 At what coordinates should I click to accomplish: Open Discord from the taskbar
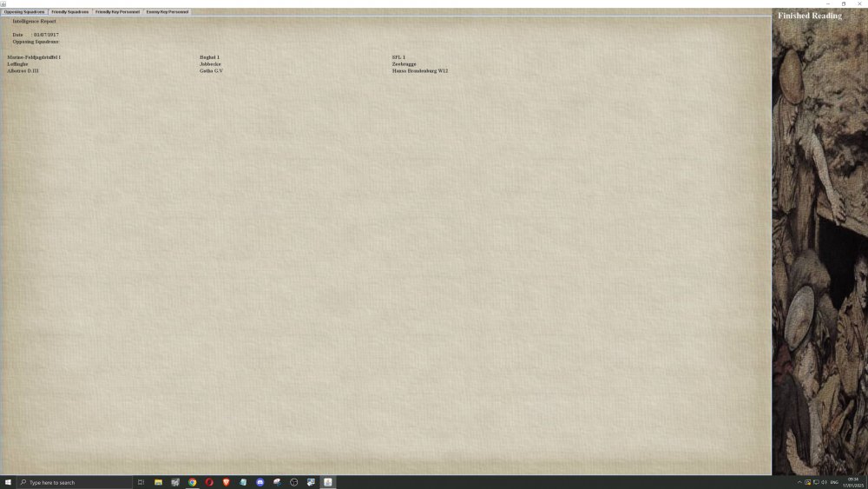pos(260,482)
